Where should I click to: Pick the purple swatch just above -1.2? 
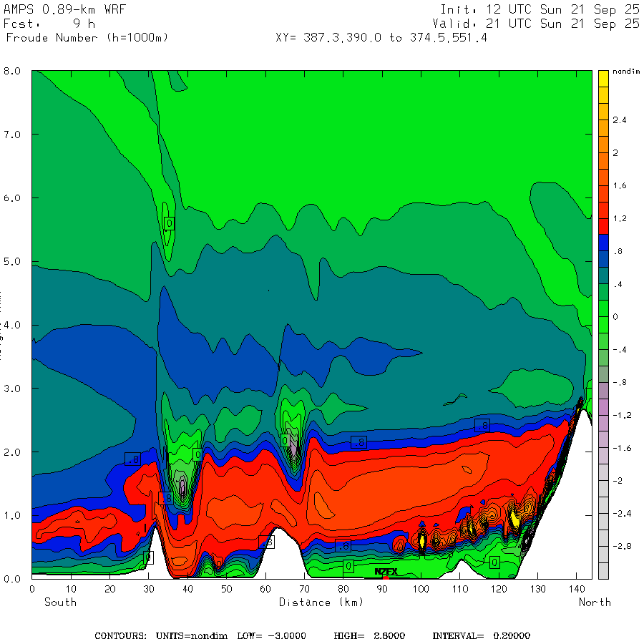(603, 406)
